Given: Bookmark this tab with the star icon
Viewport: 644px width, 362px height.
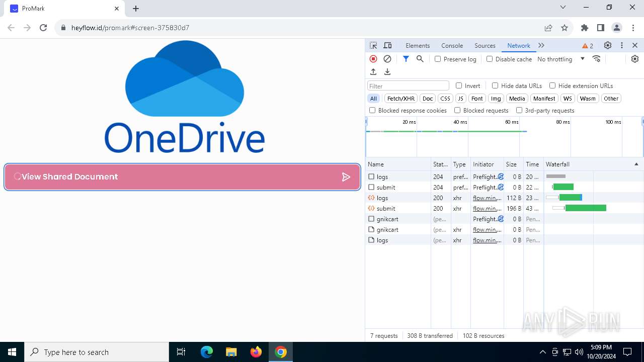Looking at the screenshot, I should [565, 28].
